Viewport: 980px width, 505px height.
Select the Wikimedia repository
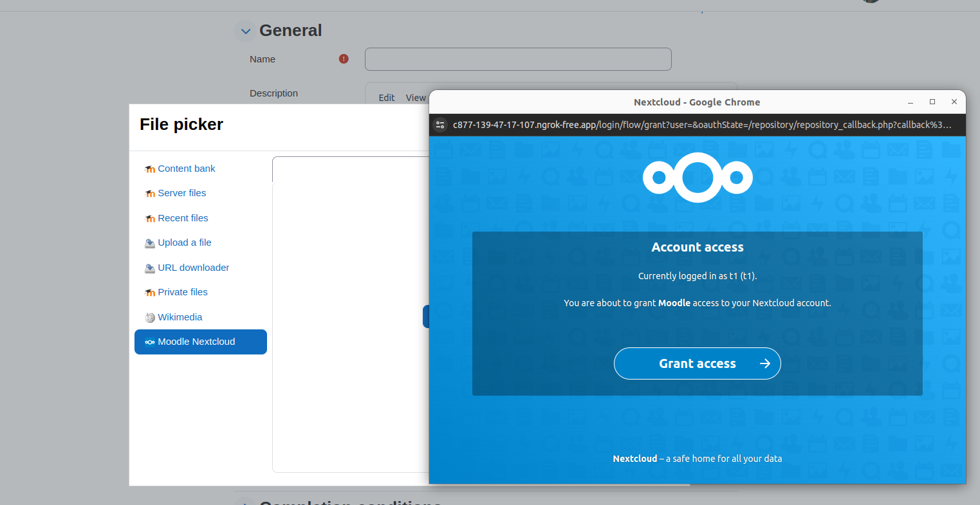[x=180, y=317]
